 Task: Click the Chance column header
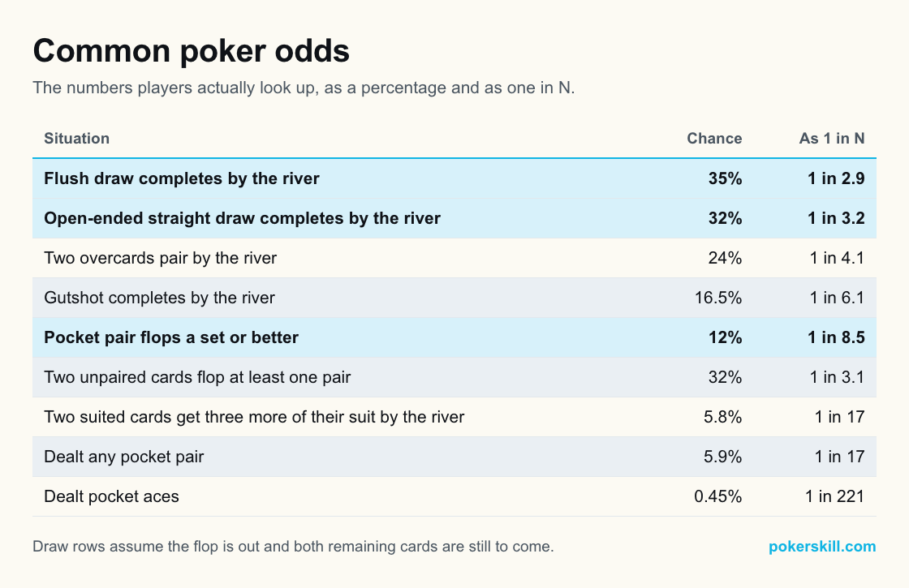(x=714, y=139)
